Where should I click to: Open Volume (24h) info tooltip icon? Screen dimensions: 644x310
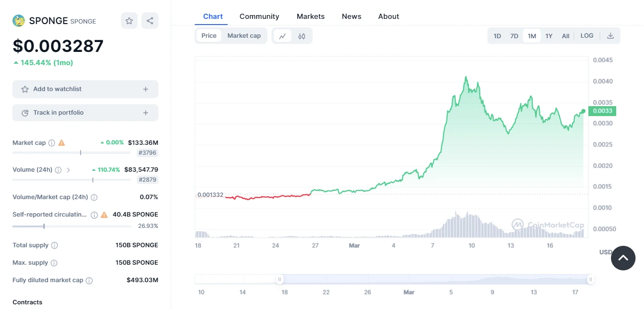(x=58, y=170)
